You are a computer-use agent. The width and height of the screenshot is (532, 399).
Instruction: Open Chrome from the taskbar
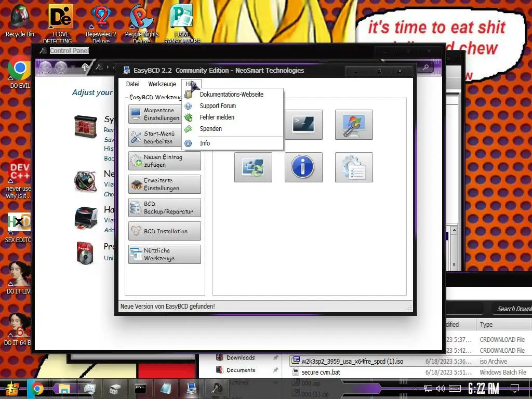[37, 389]
